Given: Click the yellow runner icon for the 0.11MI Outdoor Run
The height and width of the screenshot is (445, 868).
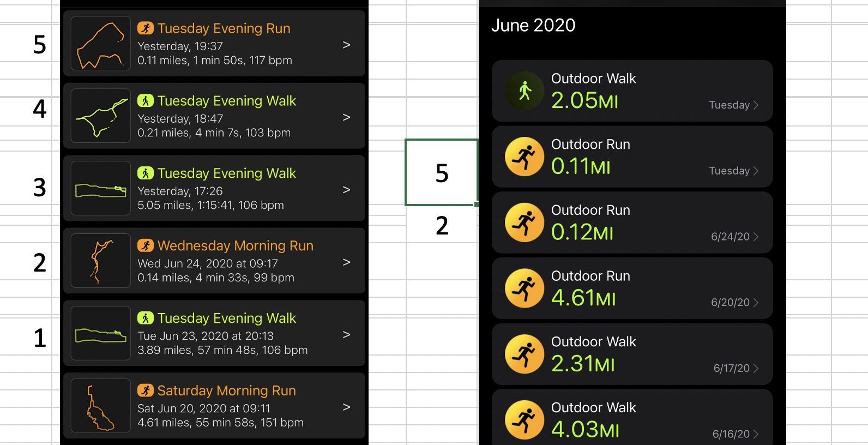Looking at the screenshot, I should click(x=525, y=157).
